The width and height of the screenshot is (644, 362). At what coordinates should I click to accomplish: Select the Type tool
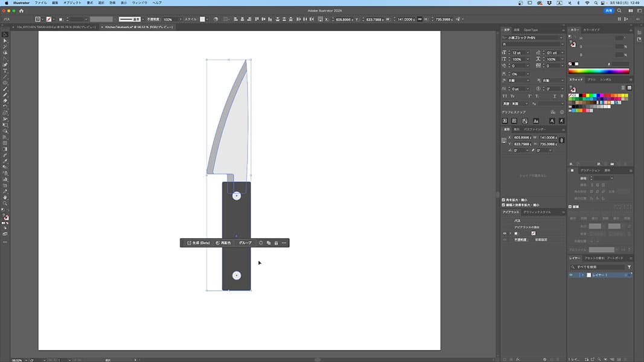coord(5,71)
